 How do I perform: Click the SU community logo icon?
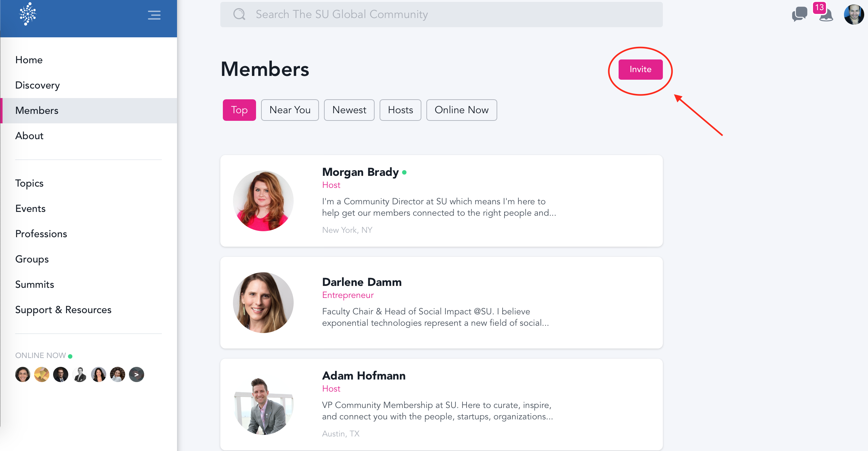click(x=28, y=14)
